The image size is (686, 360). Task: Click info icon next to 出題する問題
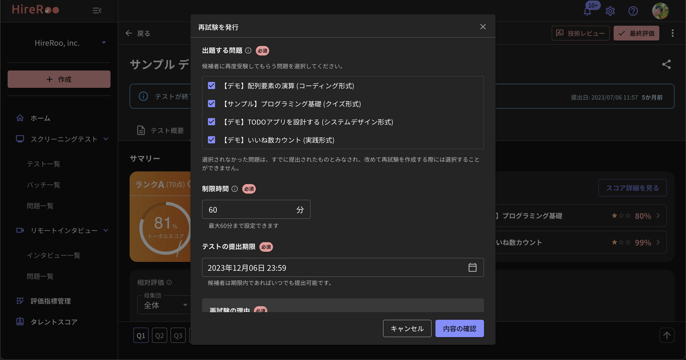(248, 51)
